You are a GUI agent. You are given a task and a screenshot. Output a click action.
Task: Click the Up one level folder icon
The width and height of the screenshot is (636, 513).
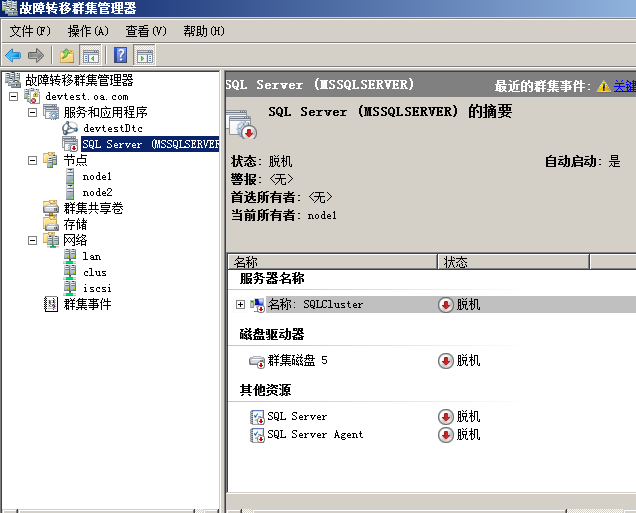pos(67,55)
